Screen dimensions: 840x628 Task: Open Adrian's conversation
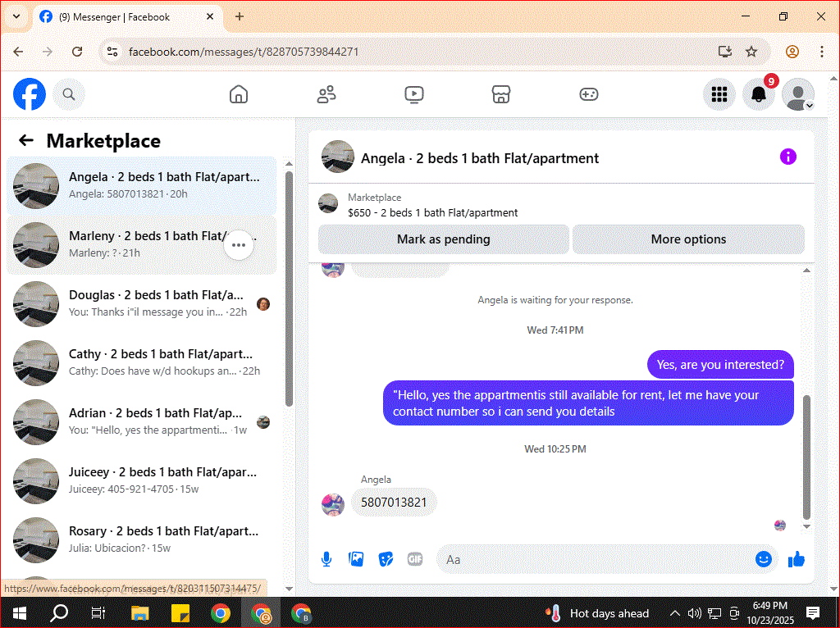pos(142,421)
